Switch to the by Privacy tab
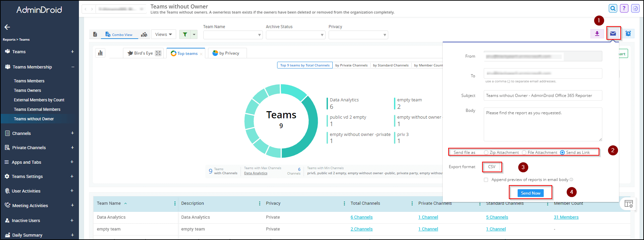Screen dimensions: 644x240 (227, 53)
